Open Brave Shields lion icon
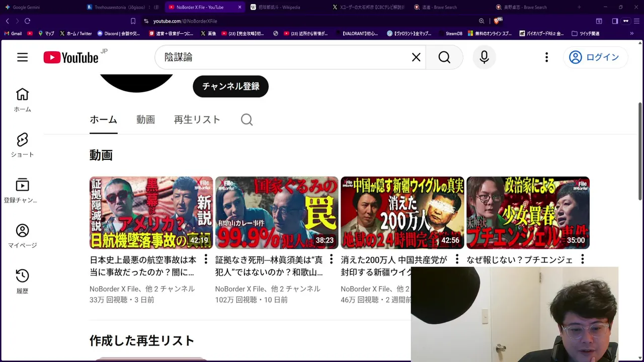 498,21
